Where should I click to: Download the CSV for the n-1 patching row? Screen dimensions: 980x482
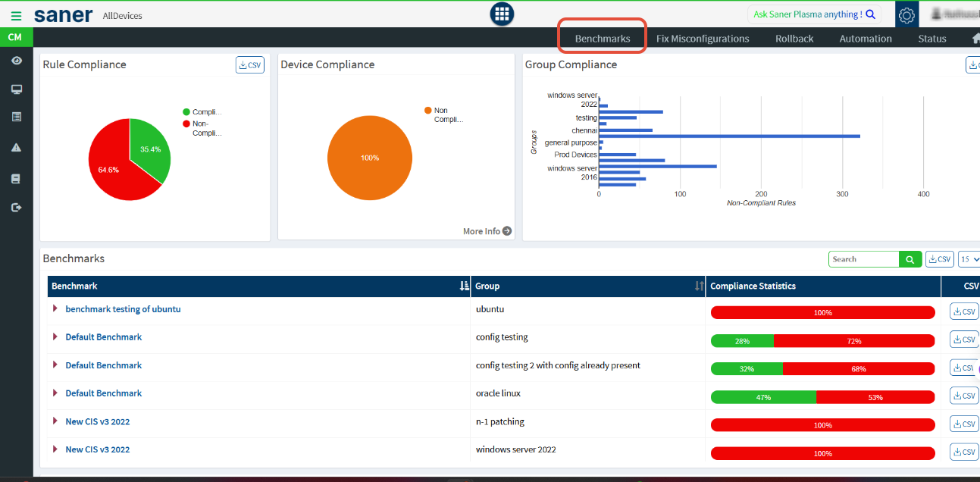964,424
